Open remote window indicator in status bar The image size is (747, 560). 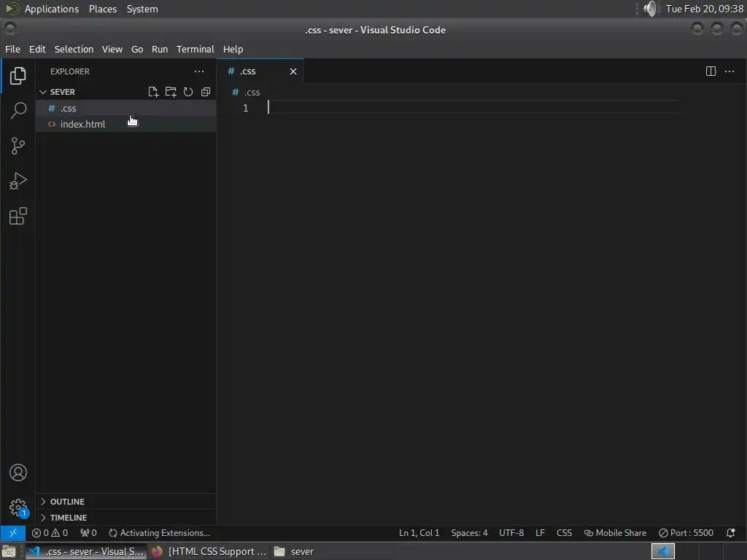pos(13,533)
